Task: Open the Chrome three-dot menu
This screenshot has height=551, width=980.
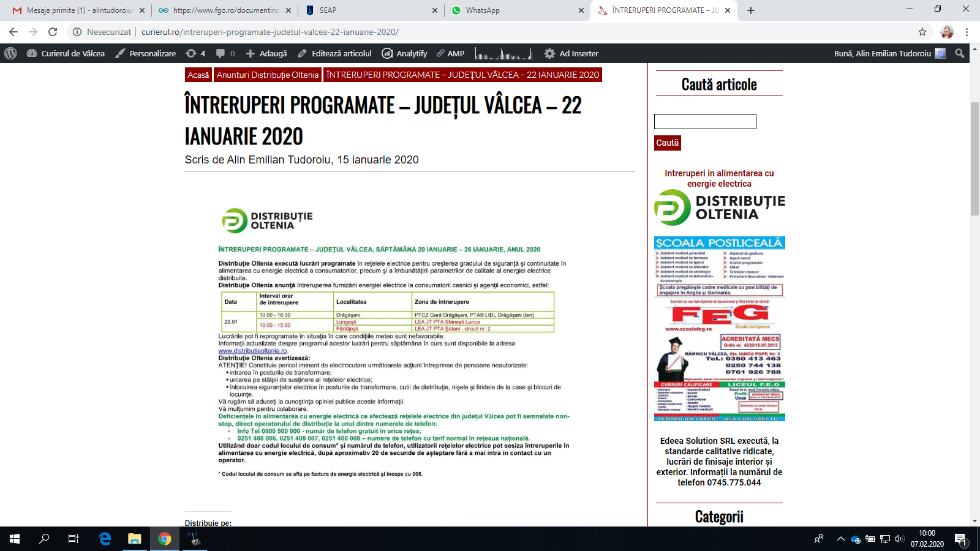Action: [x=967, y=32]
